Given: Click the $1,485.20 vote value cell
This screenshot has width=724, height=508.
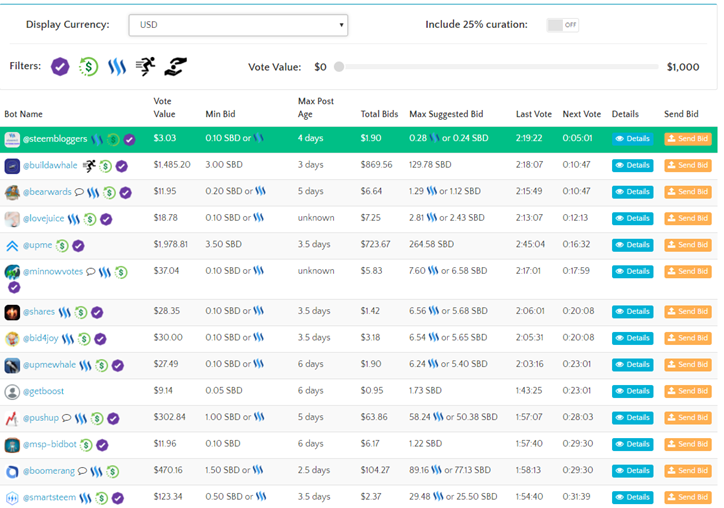Looking at the screenshot, I should (x=172, y=165).
